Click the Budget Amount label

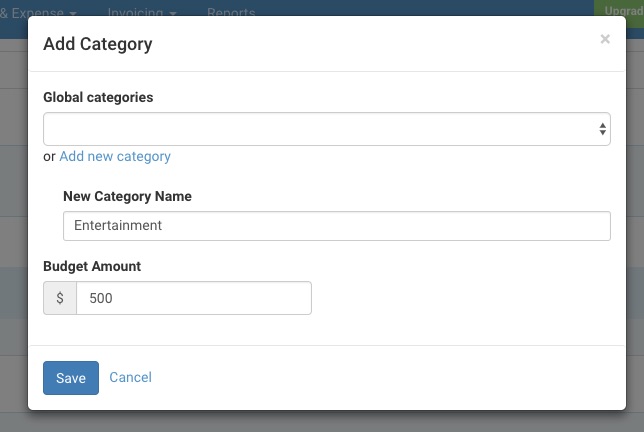click(x=92, y=266)
